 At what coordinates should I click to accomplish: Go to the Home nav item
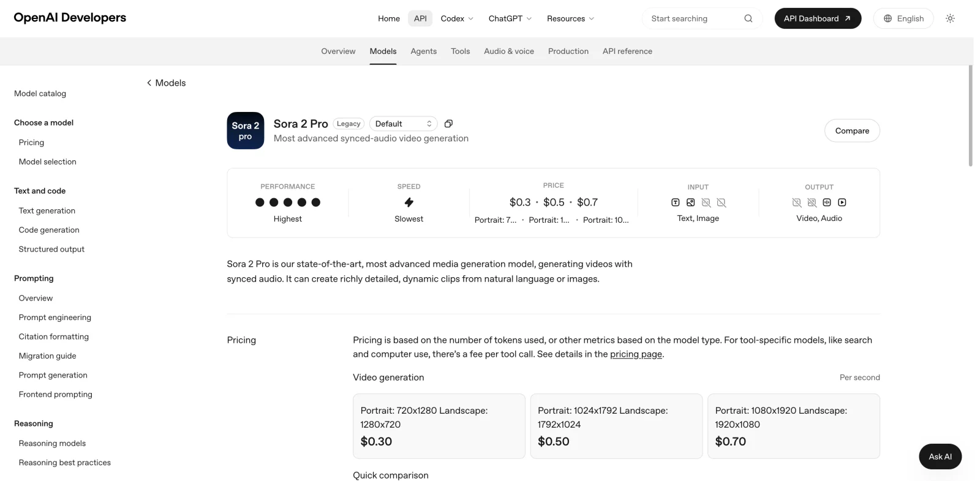[x=389, y=18]
